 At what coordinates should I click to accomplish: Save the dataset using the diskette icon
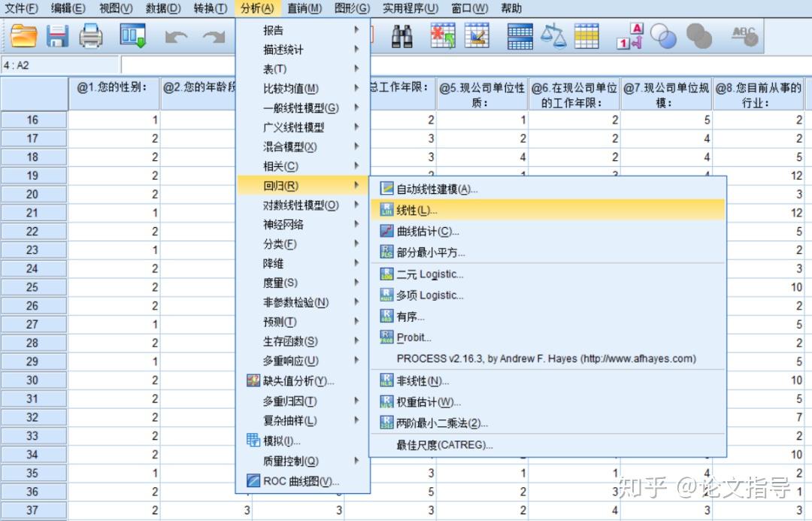pyautogui.click(x=58, y=35)
